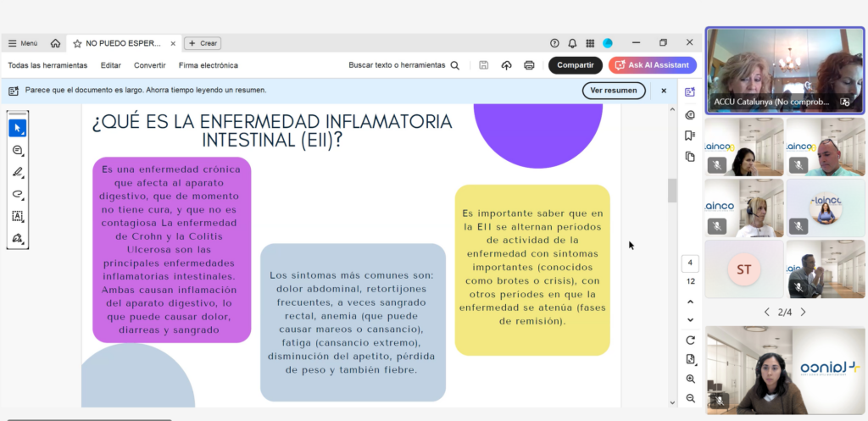Click the current page number box 4
868x421 pixels.
[x=690, y=263]
